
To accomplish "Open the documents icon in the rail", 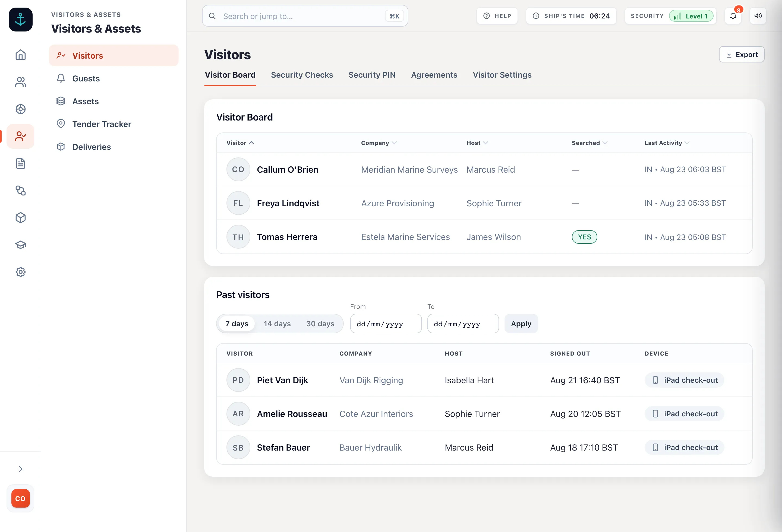I will (x=21, y=163).
